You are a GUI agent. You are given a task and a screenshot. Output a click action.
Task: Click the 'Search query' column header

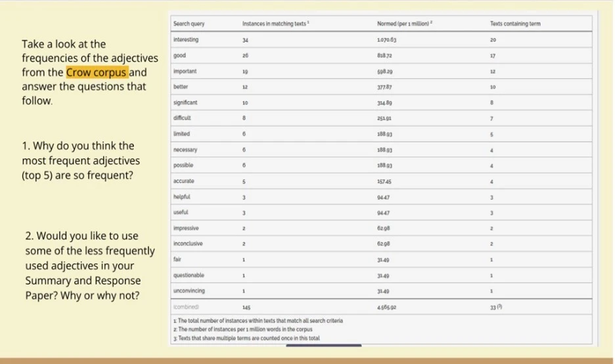tap(189, 24)
